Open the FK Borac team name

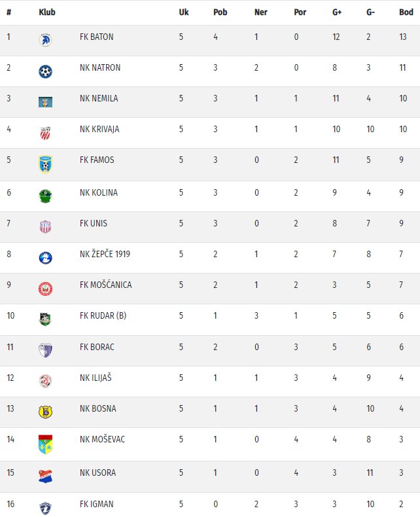(96, 346)
